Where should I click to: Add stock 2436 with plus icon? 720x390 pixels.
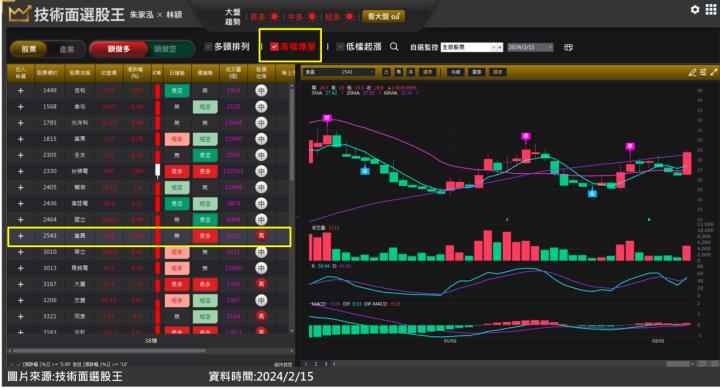coord(20,203)
